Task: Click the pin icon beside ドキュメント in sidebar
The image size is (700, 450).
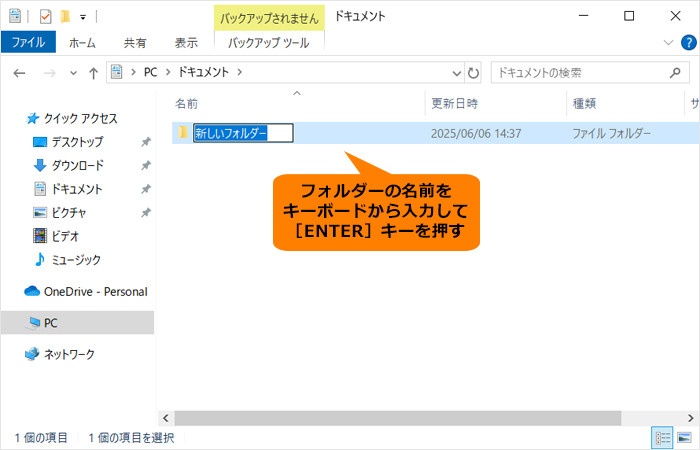Action: pos(146,189)
